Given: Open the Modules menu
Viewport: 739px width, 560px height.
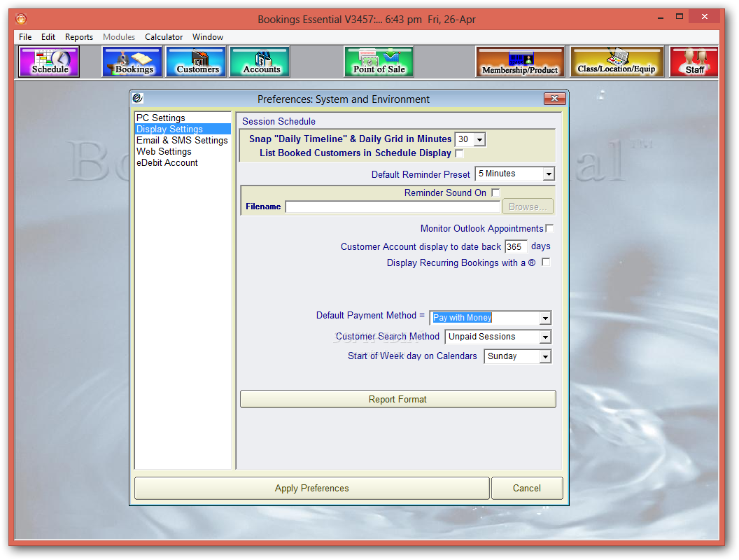Looking at the screenshot, I should click(x=119, y=37).
